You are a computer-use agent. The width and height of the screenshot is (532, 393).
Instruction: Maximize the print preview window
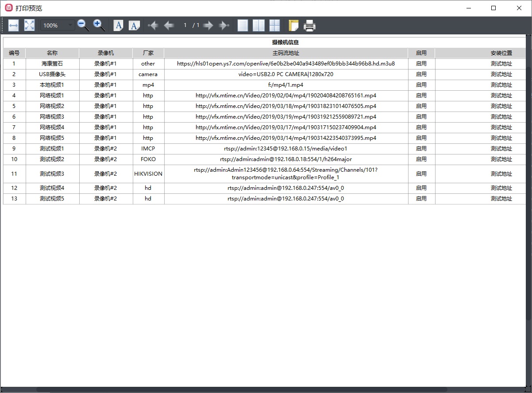click(x=493, y=8)
